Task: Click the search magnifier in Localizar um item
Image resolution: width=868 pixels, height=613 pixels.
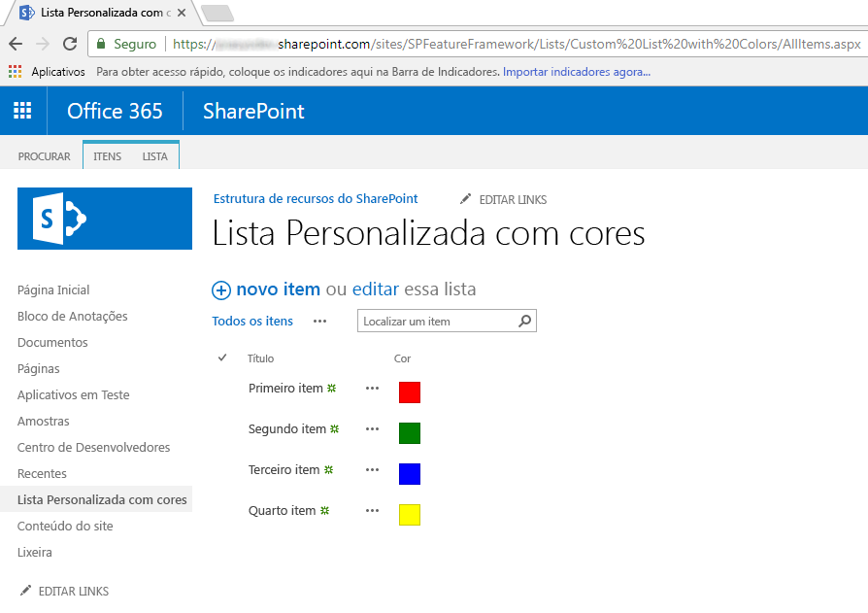Action: 525,321
